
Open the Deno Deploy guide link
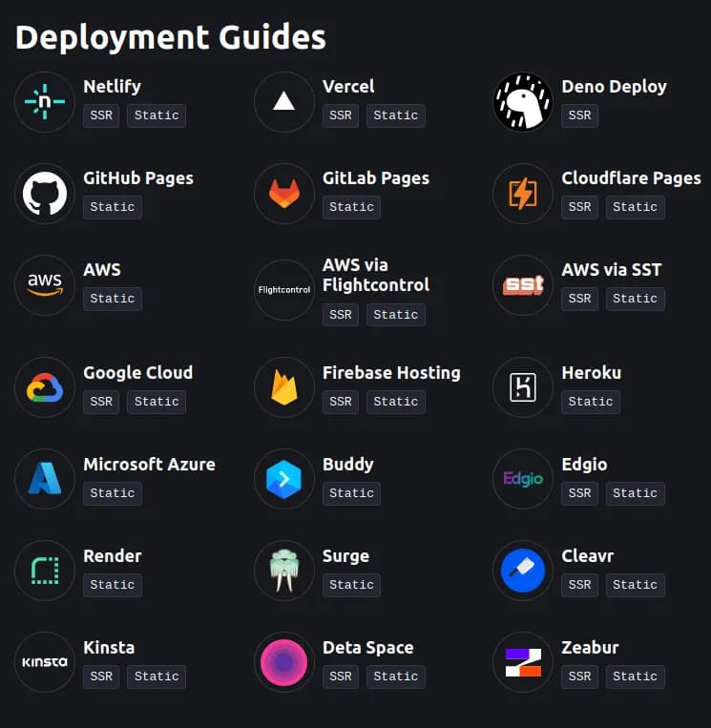pyautogui.click(x=614, y=87)
